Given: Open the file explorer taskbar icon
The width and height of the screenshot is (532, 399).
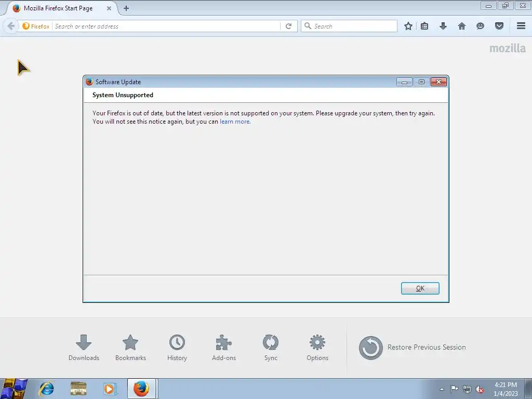Looking at the screenshot, I should (x=79, y=389).
